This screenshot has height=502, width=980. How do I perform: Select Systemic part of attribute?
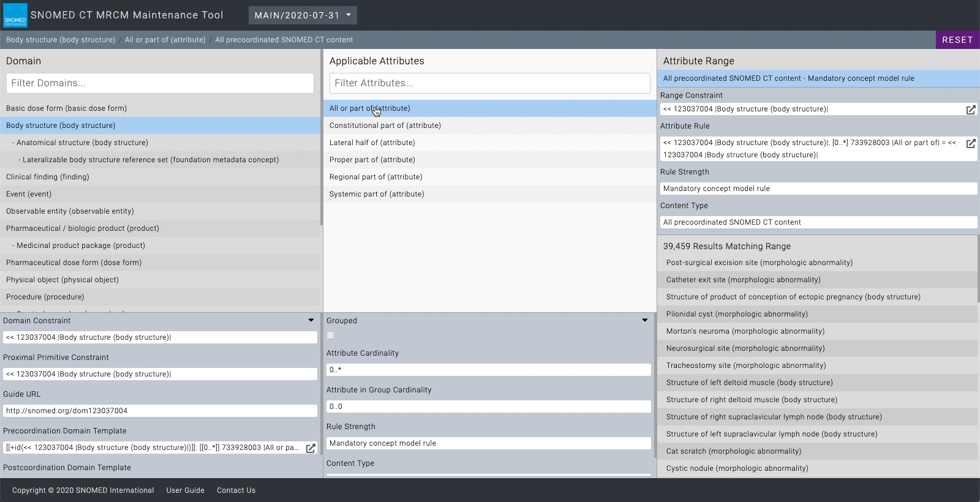coord(490,194)
